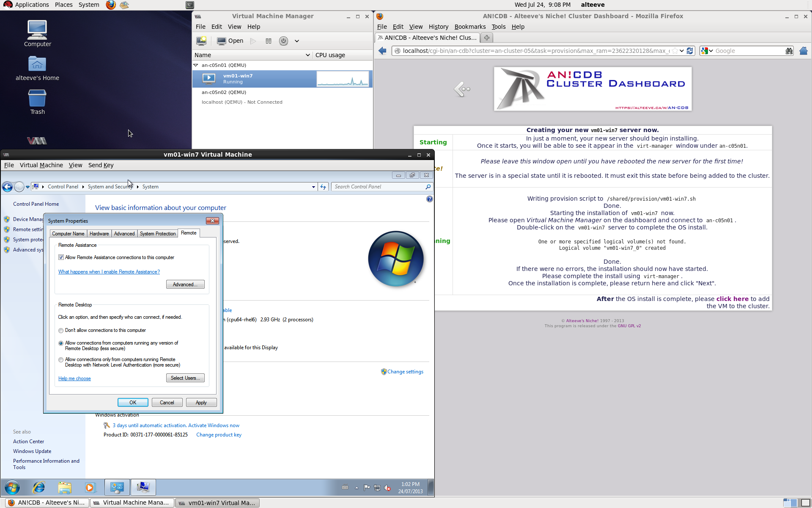
Task: Collapse an-c05n01 QEMU tree node
Action: click(x=196, y=65)
